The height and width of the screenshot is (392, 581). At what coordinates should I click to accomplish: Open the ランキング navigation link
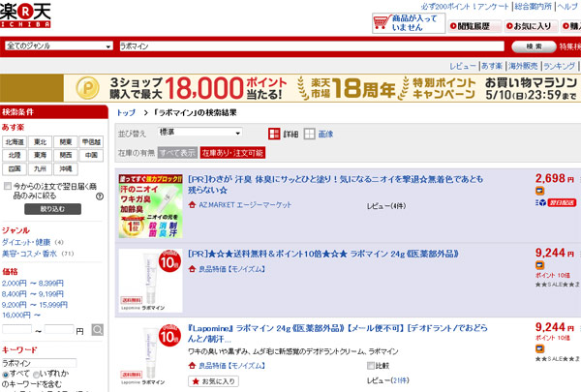[x=559, y=66]
